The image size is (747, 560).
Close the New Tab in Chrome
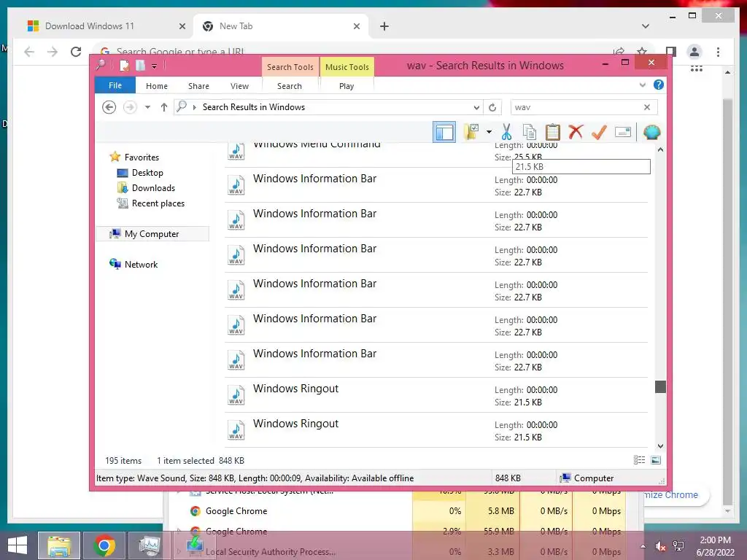[356, 26]
